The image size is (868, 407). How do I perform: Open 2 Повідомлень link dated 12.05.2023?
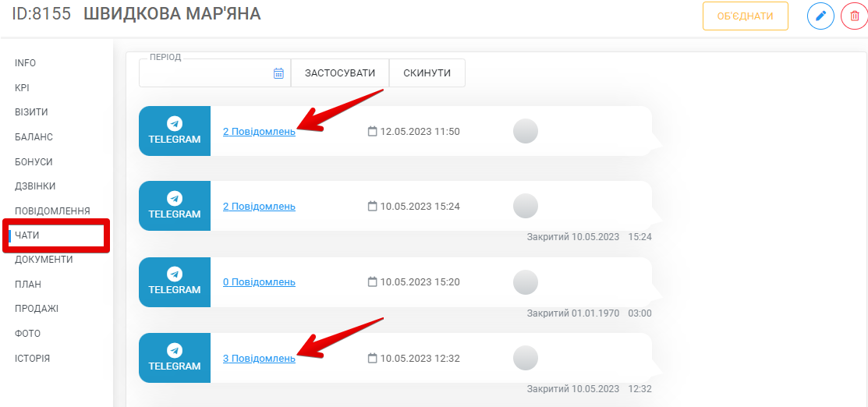[259, 131]
